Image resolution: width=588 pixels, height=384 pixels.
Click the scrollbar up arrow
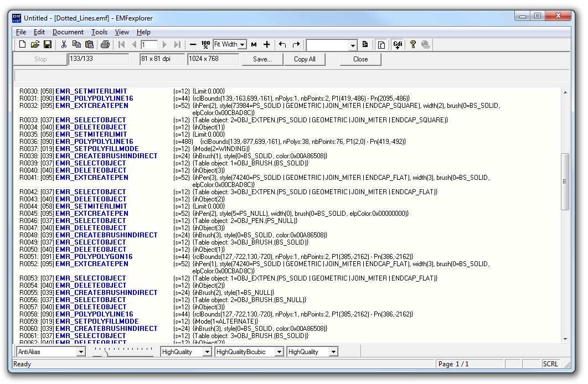565,92
